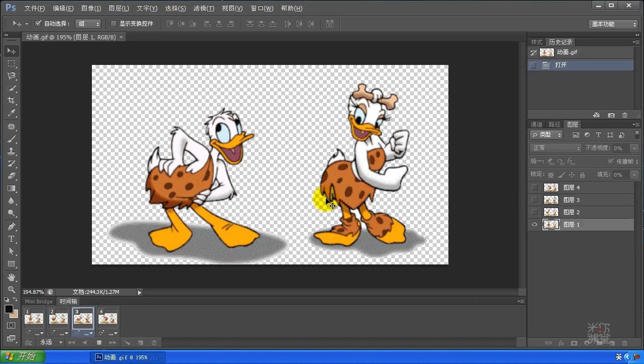
Task: Open the 永远 loop options dropdown
Action: pyautogui.click(x=51, y=342)
